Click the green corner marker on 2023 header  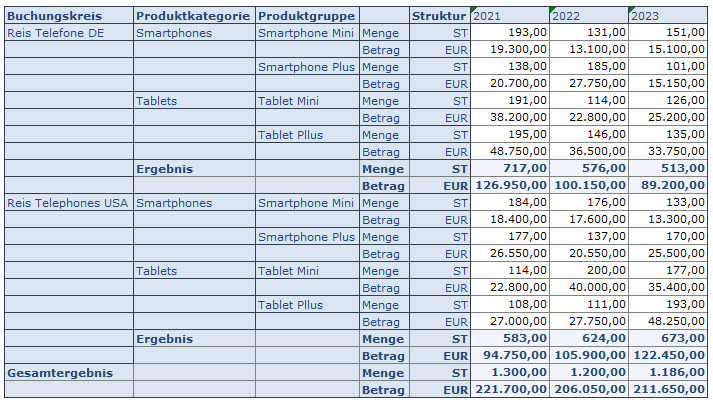tap(632, 10)
